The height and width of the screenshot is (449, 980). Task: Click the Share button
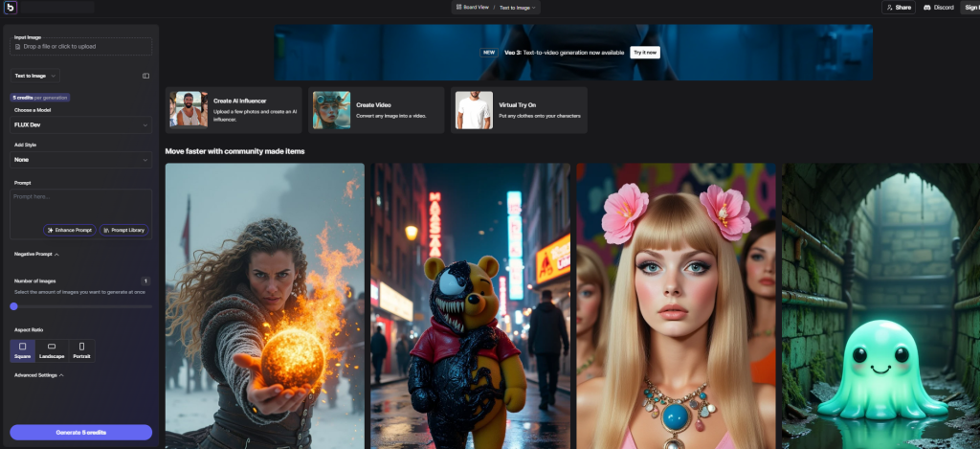pyautogui.click(x=899, y=8)
